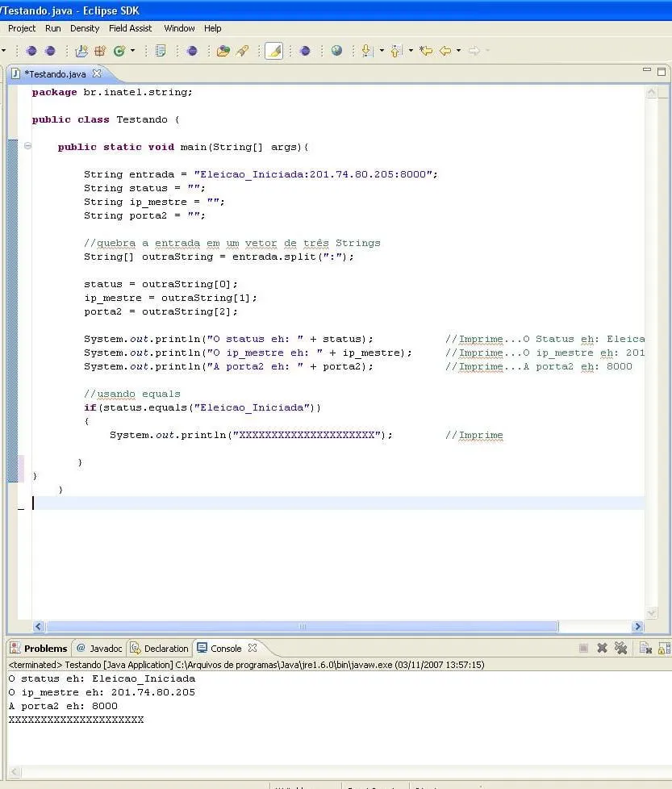The image size is (672, 789).
Task: Toggle Mark Occurrences highlighter button
Action: 274,51
